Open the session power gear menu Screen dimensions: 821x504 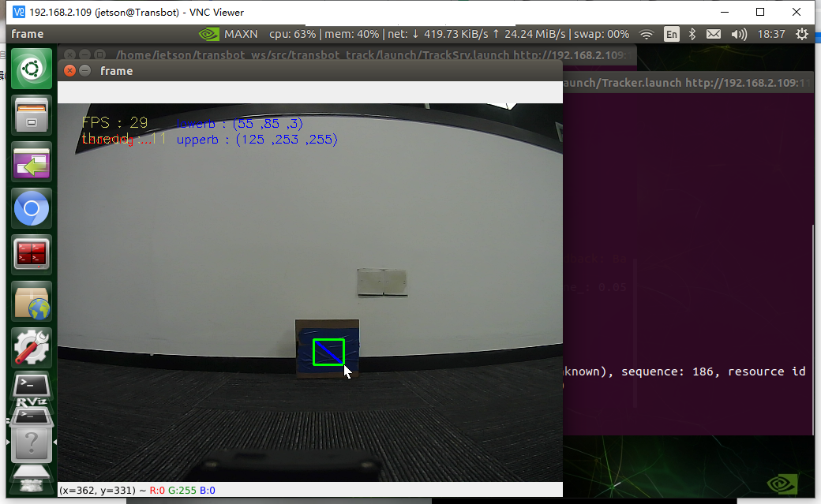(x=801, y=34)
